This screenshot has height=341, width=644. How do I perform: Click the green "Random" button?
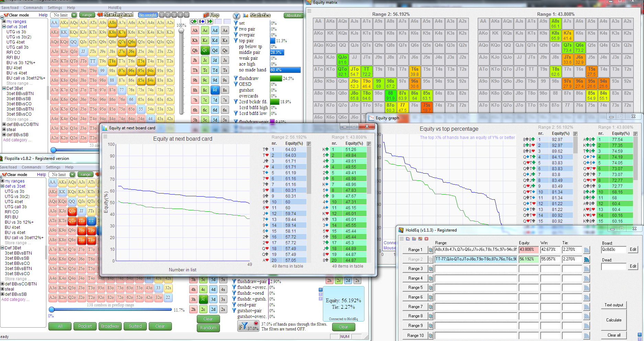click(208, 328)
